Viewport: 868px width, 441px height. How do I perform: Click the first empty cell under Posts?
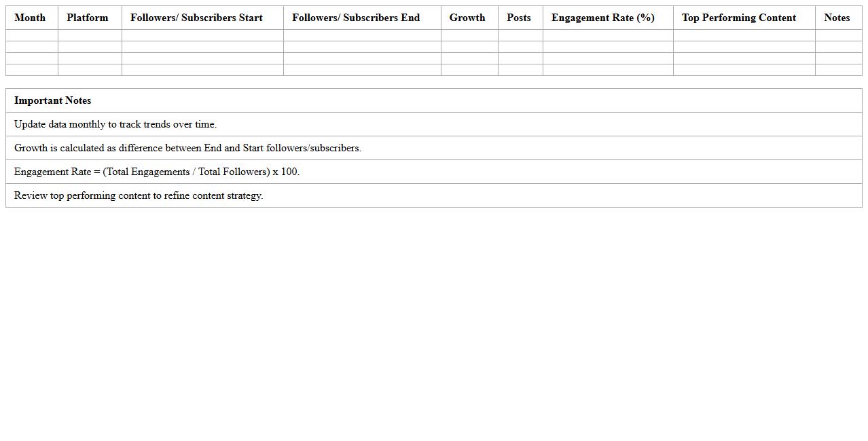click(x=520, y=35)
